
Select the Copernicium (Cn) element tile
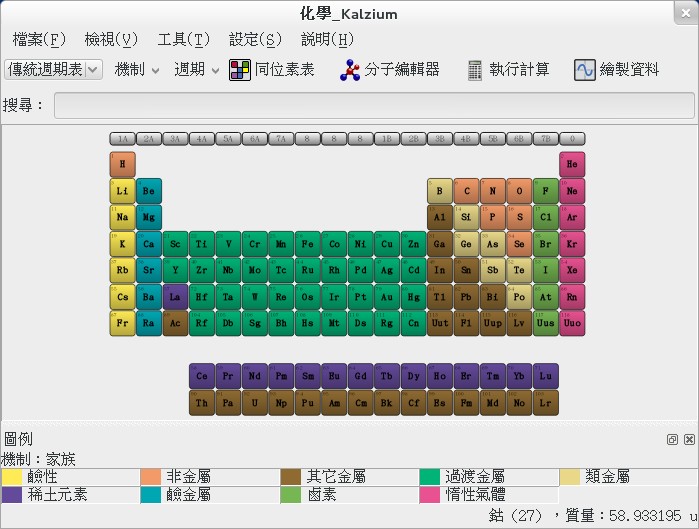[x=413, y=323]
